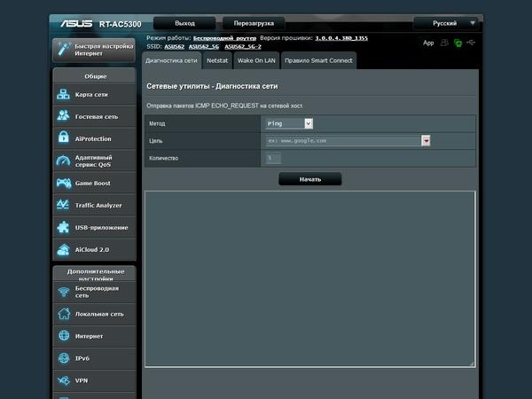
Task: Open Adaptive QoS gauge icon
Action: pyautogui.click(x=64, y=160)
